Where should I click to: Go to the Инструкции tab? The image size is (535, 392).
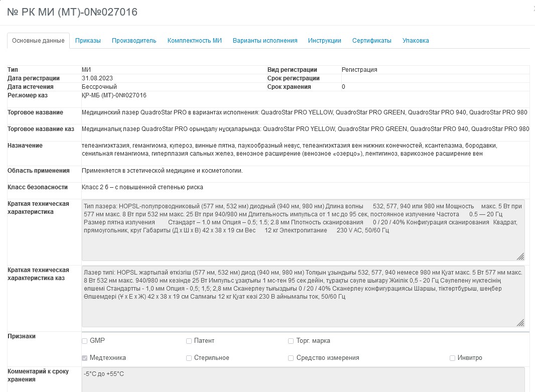[x=324, y=41]
